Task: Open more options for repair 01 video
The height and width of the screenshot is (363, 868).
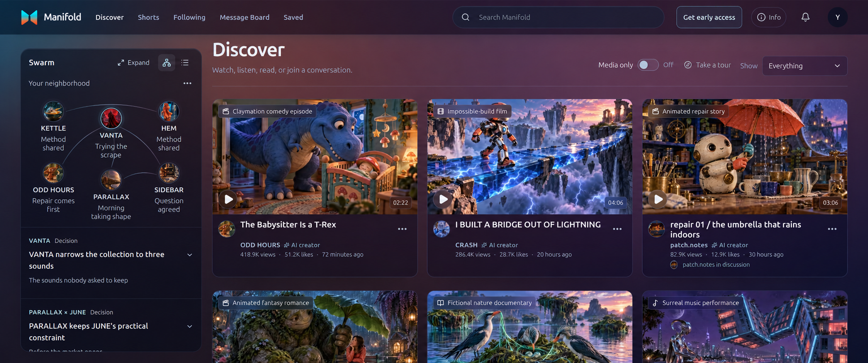Action: tap(832, 229)
